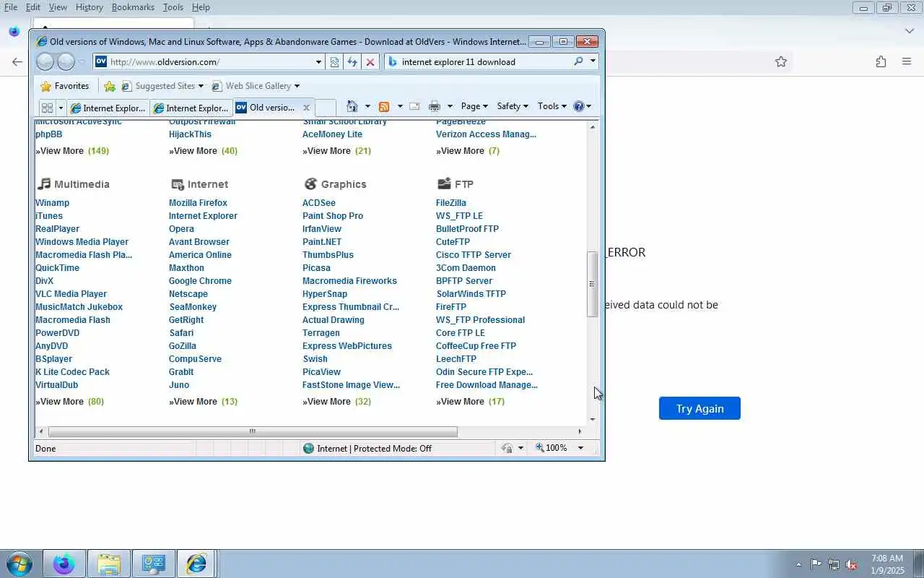This screenshot has width=924, height=578.
Task: Open Firefox from the taskbar
Action: (x=64, y=564)
